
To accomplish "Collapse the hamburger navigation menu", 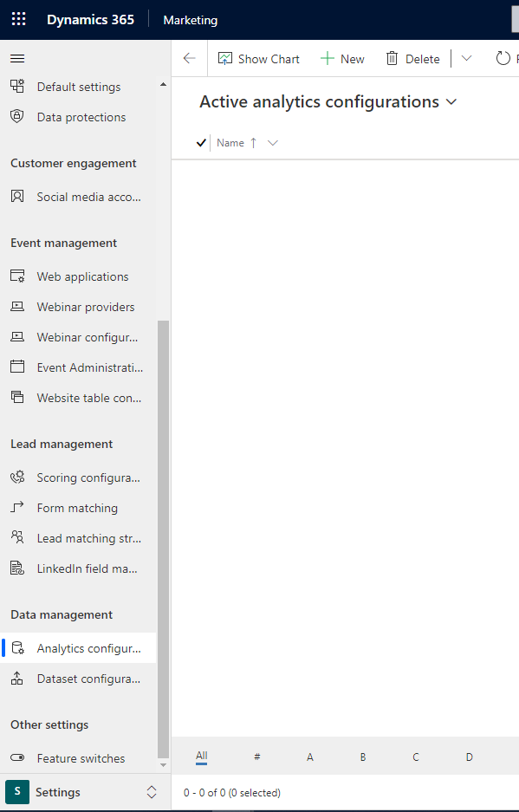I will [x=17, y=59].
